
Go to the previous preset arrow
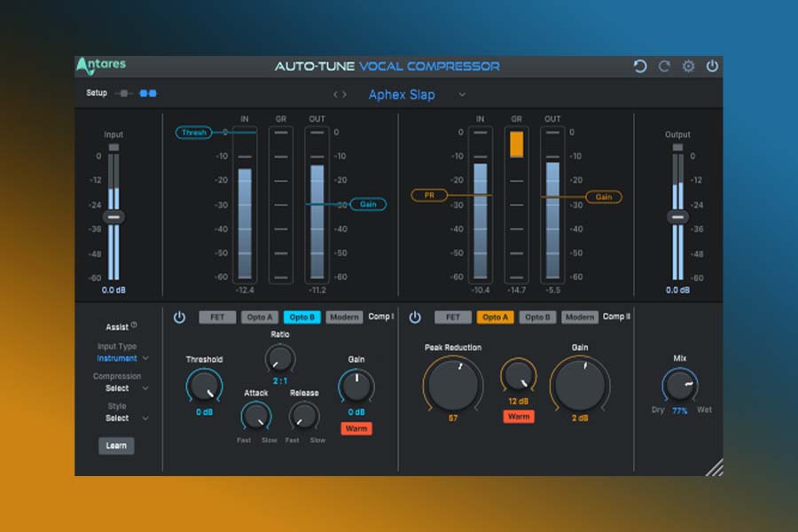click(x=335, y=95)
